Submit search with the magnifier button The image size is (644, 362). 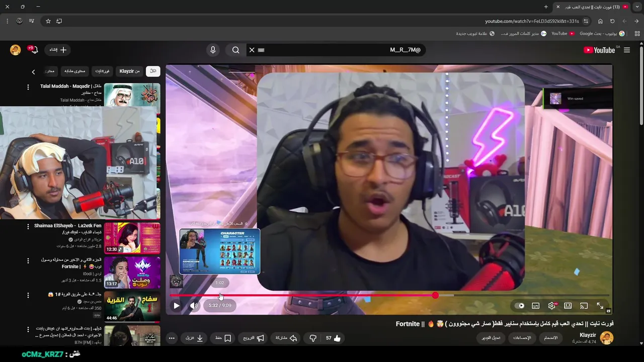pyautogui.click(x=235, y=50)
